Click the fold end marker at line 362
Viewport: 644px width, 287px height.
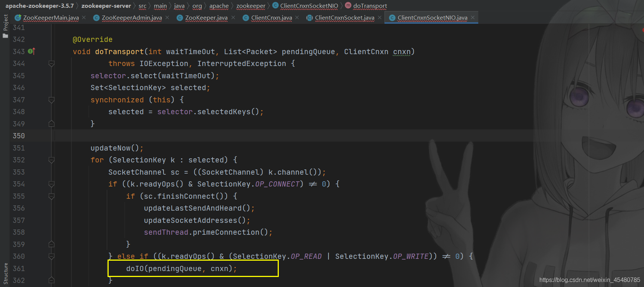(x=52, y=281)
